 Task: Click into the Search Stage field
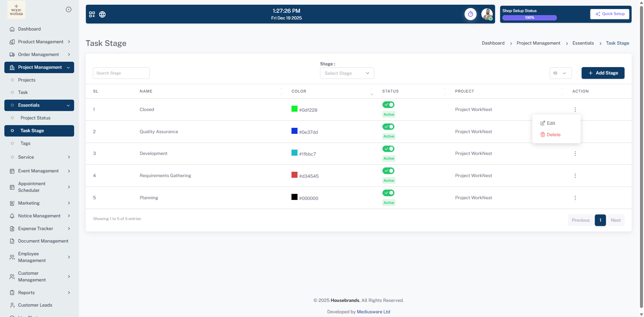pyautogui.click(x=121, y=73)
